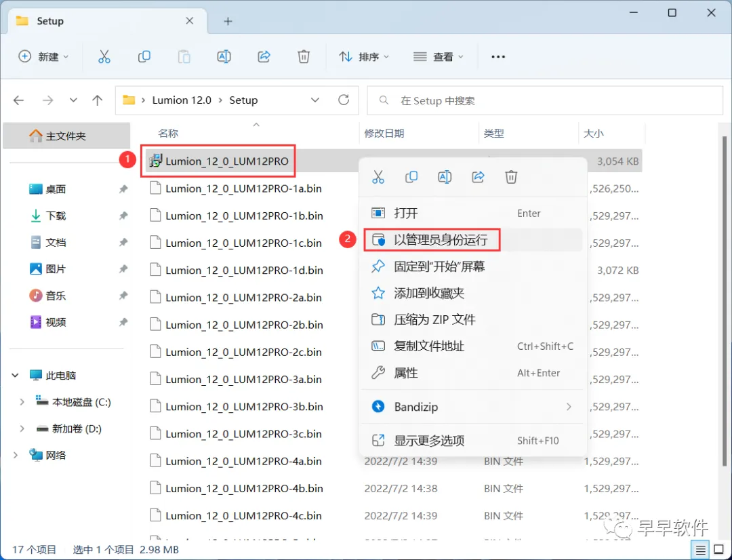Click the Paste icon in the top toolbar
This screenshot has width=732, height=560.
click(x=184, y=57)
